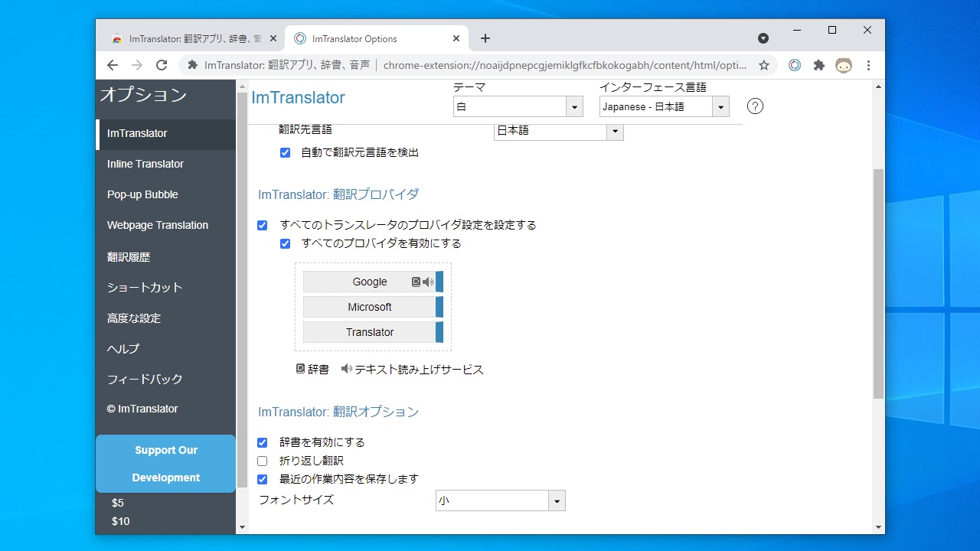Click the tab search dropdown circle icon
Image resolution: width=980 pixels, height=551 pixels.
point(763,38)
